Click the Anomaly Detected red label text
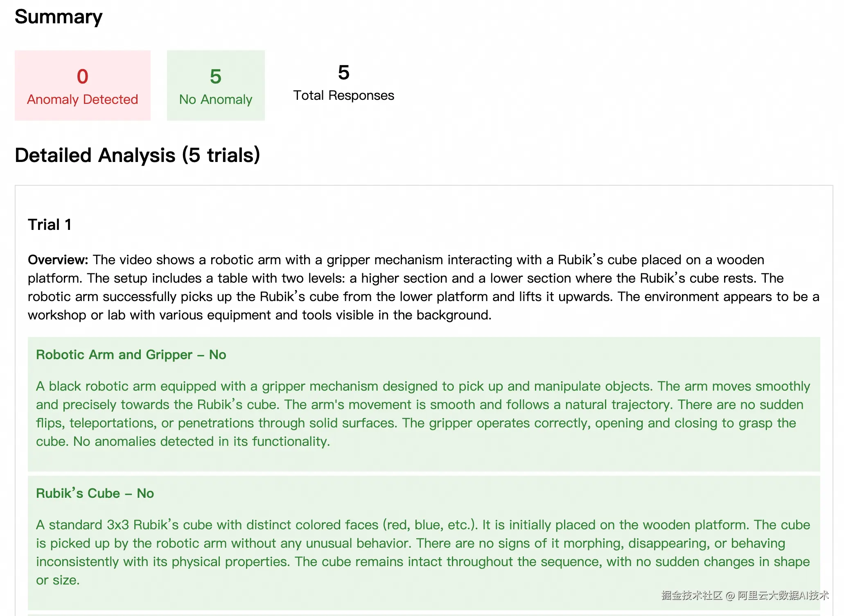Image resolution: width=844 pixels, height=616 pixels. pos(83,99)
